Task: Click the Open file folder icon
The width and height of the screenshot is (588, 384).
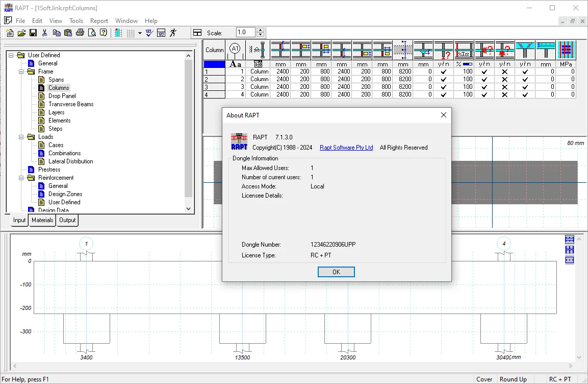Action: [x=22, y=33]
